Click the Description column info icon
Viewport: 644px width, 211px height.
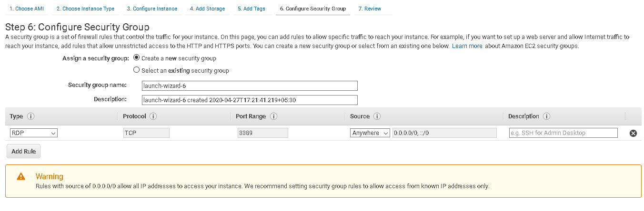[x=546, y=116]
